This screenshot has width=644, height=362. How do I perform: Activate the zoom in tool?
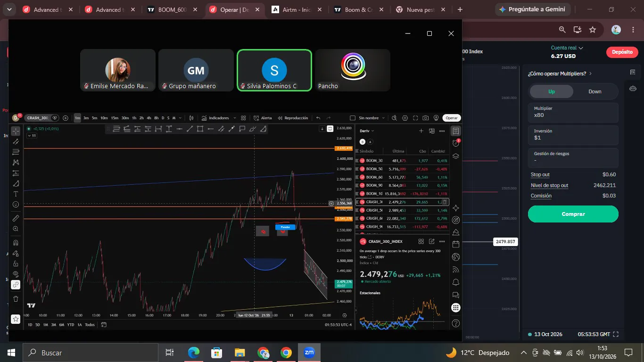[16, 229]
